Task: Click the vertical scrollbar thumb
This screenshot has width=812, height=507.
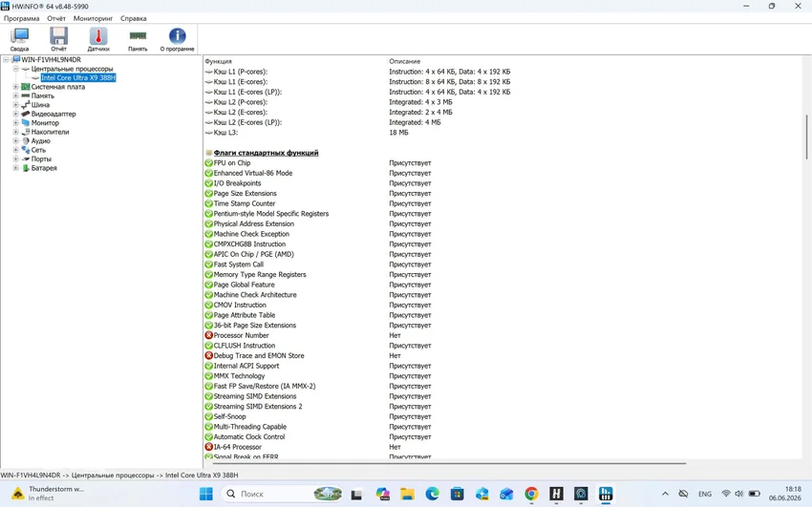Action: tap(806, 137)
